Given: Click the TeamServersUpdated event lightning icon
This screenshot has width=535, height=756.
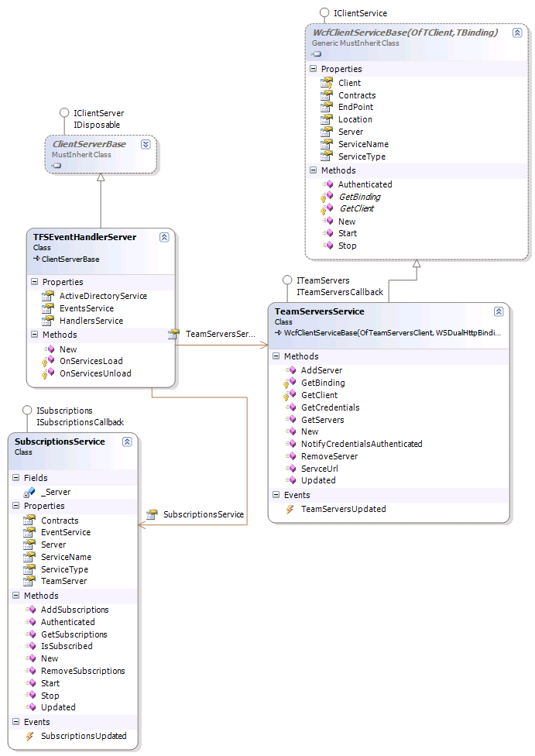Looking at the screenshot, I should tap(290, 509).
